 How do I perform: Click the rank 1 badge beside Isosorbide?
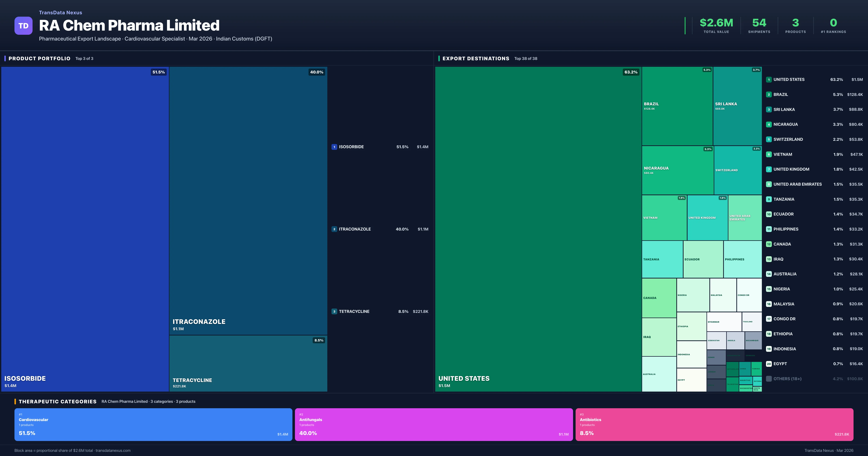[x=334, y=147]
